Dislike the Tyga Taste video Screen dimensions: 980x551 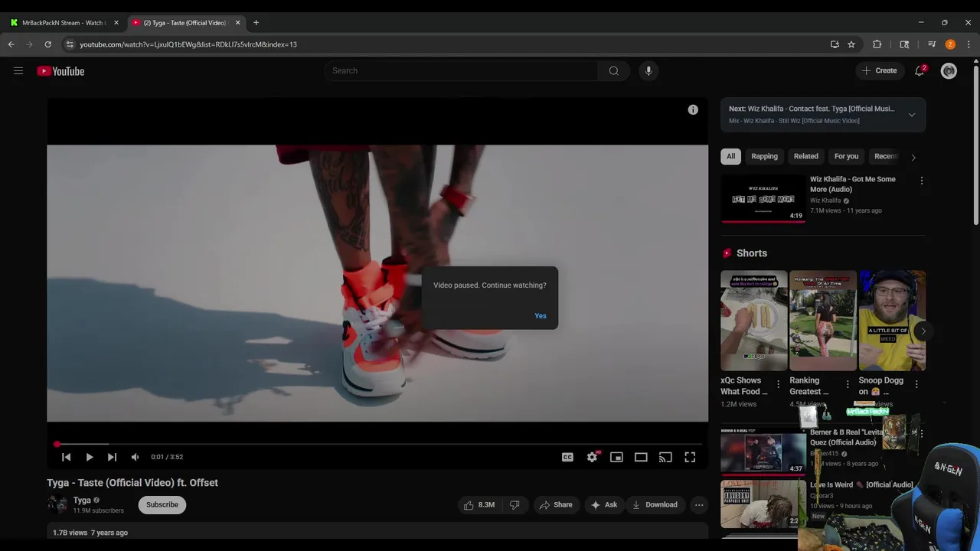(x=514, y=505)
